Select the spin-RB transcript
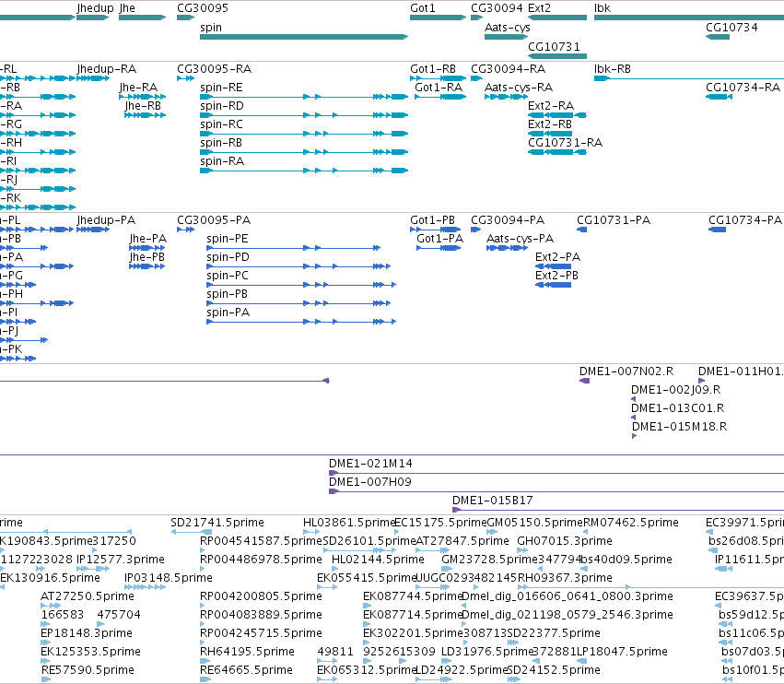 pos(304,152)
